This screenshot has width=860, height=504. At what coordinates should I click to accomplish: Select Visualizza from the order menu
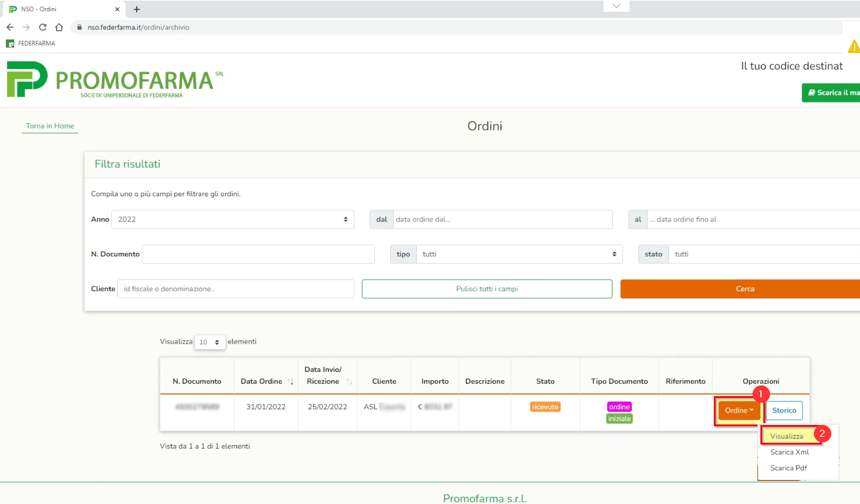point(786,436)
